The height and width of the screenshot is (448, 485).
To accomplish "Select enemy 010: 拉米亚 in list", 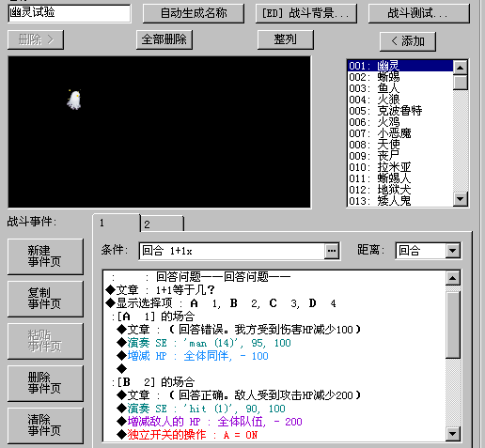I will click(400, 167).
